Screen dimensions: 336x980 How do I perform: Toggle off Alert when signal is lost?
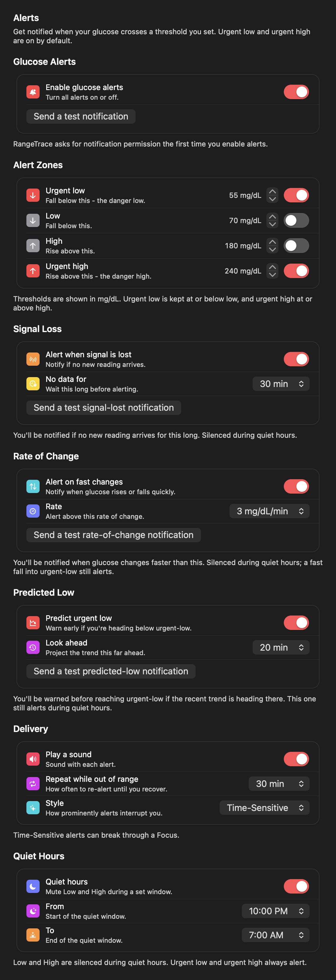pos(296,359)
